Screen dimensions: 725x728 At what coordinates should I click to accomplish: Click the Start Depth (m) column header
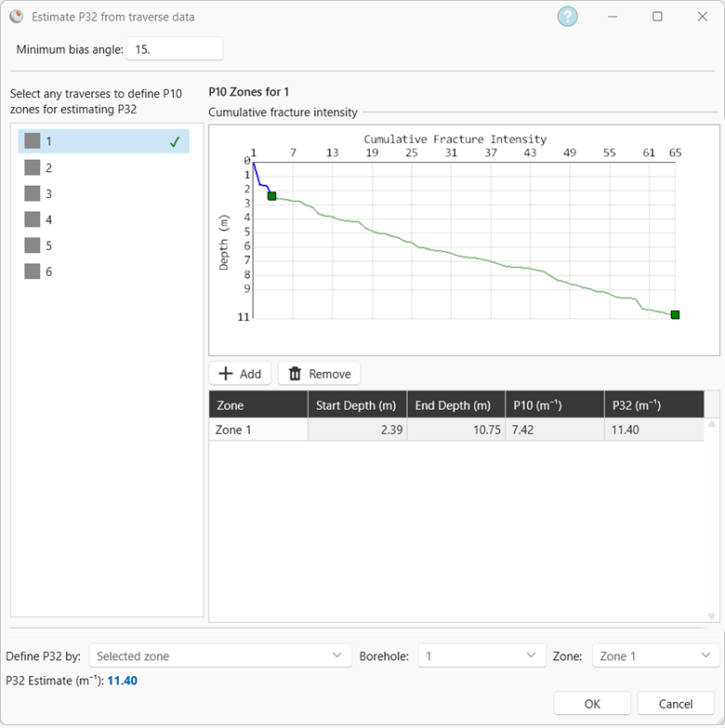(358, 404)
